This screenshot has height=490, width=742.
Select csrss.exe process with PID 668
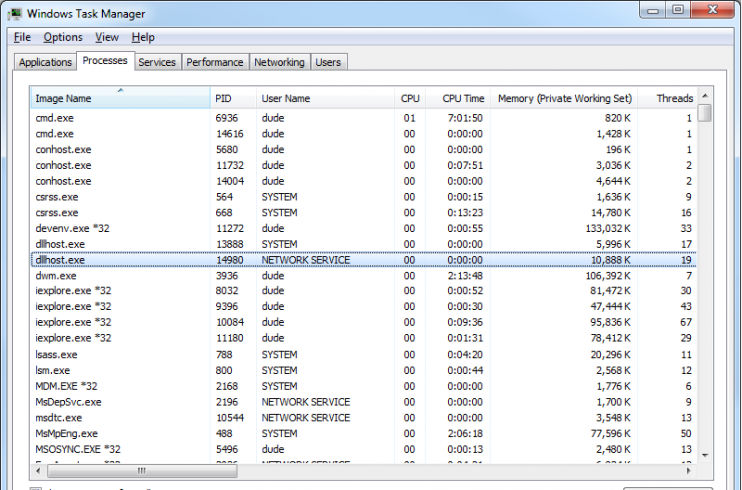(363, 213)
